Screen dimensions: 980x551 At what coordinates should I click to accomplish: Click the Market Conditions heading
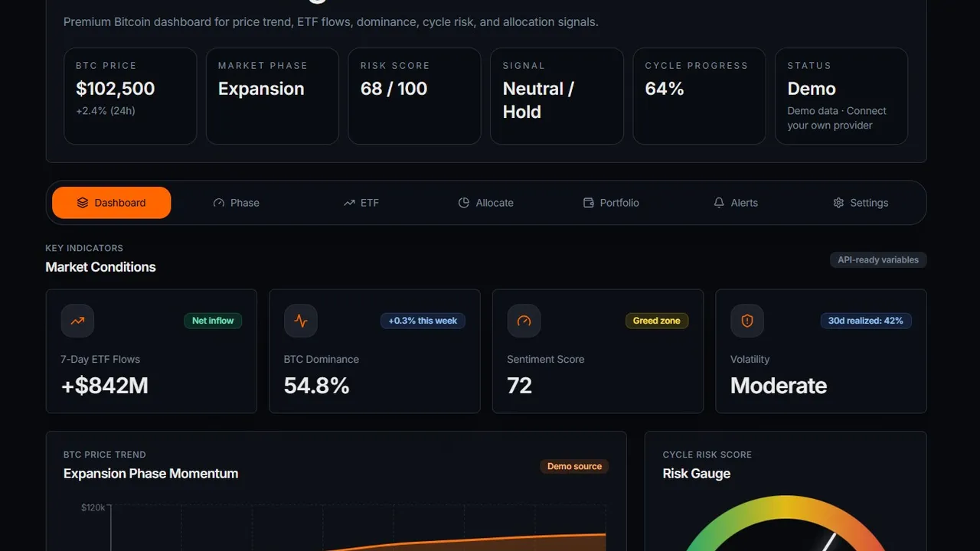point(100,267)
